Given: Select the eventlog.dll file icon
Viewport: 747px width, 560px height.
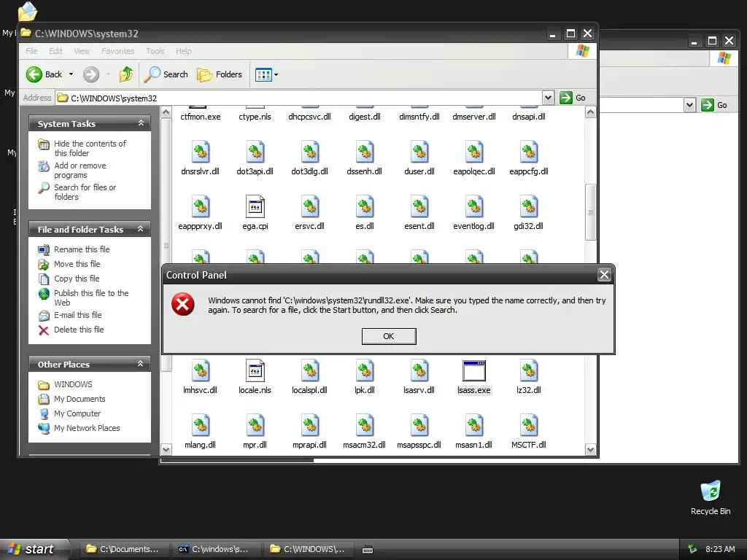Looking at the screenshot, I should click(474, 207).
